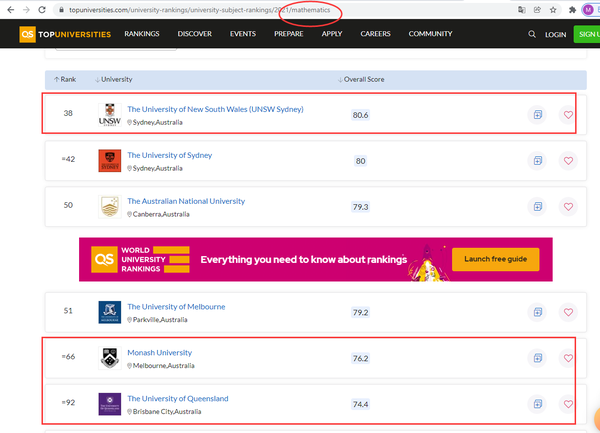Screen dimensions: 600x433
Task: Click the Parkville, Australia location text
Action: (x=160, y=320)
